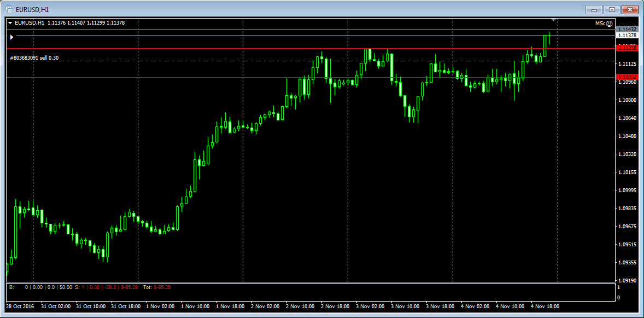644x318 pixels.
Task: Click the "31 Oct 18:00" time label
Action: (x=126, y=307)
